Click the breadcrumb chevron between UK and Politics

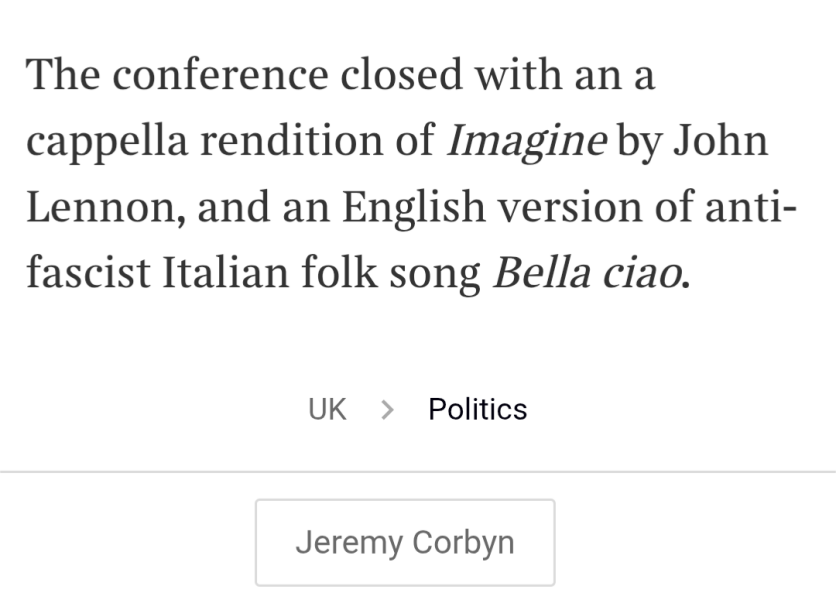click(387, 409)
